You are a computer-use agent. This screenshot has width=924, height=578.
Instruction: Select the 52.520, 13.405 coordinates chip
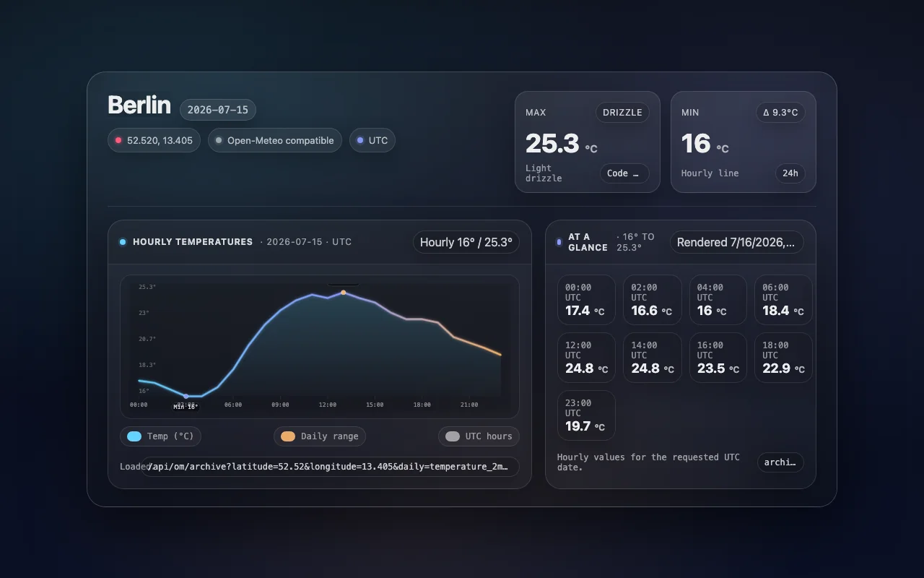coord(154,140)
